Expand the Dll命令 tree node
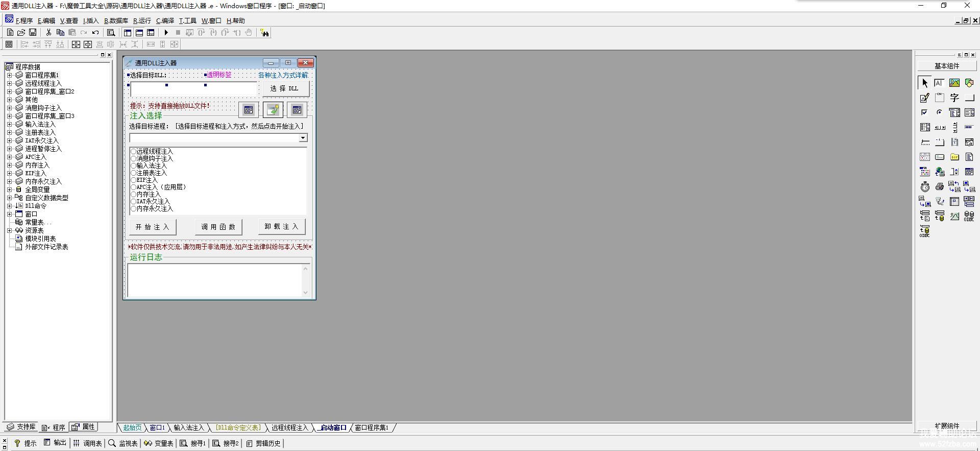The height and width of the screenshot is (451, 980). click(9, 206)
